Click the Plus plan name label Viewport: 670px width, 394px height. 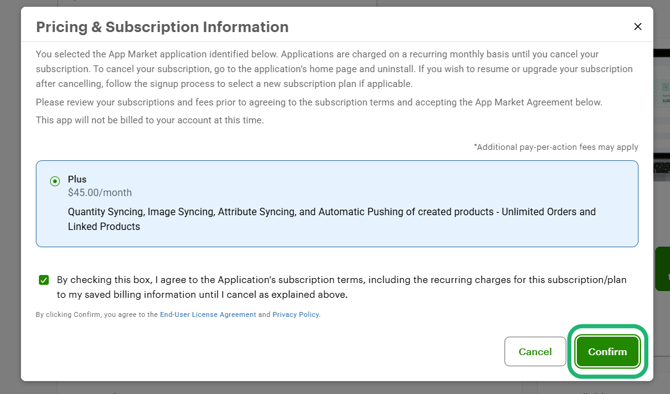pos(77,179)
